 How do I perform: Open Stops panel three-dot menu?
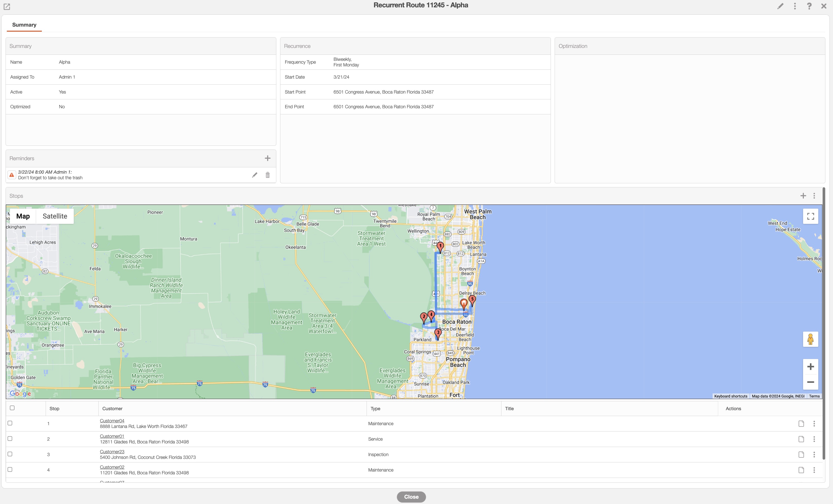[814, 196]
